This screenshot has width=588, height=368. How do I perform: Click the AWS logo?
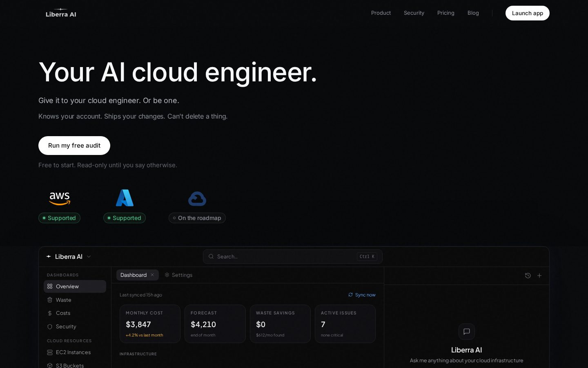(60, 198)
